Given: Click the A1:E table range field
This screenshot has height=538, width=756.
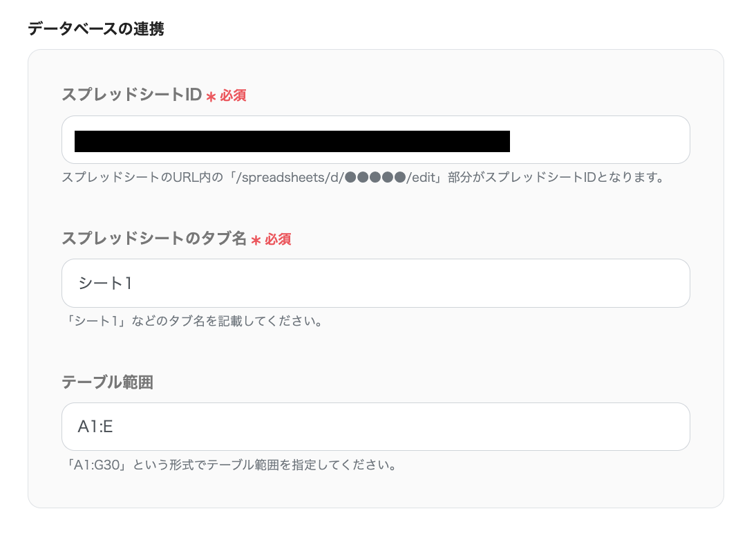Looking at the screenshot, I should (376, 427).
